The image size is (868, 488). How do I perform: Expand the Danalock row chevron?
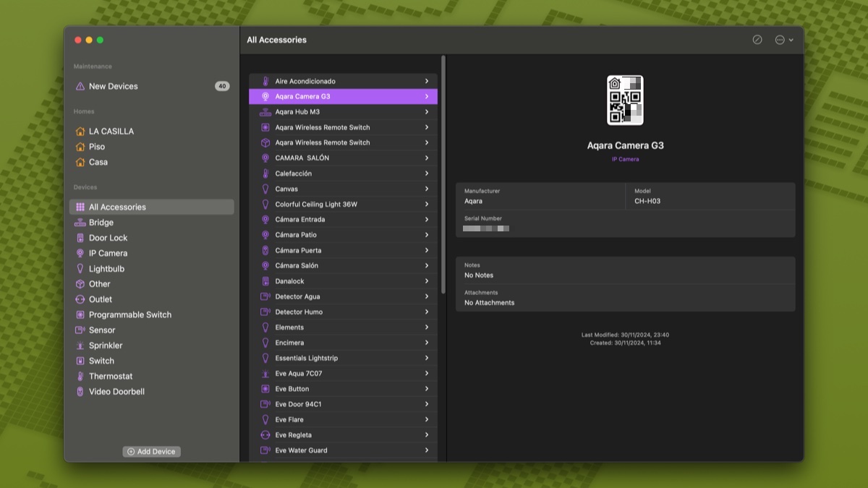[x=427, y=281]
